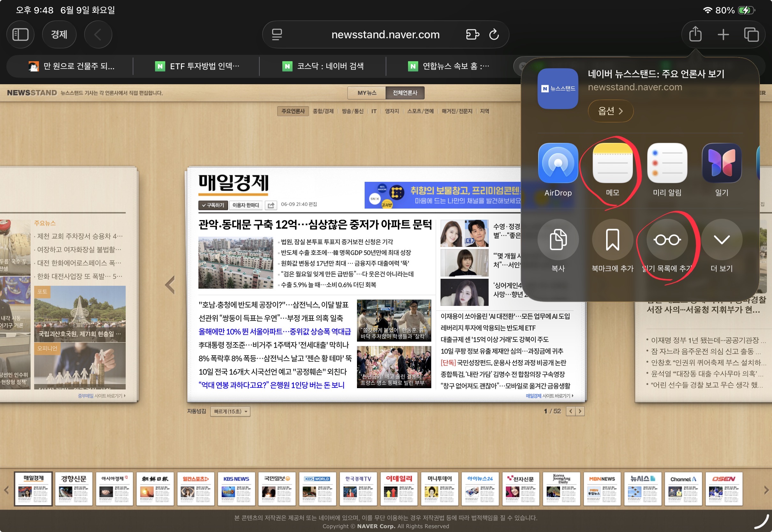Show more share actions (더 보기)
Screen dimensions: 772x532
[722, 246]
